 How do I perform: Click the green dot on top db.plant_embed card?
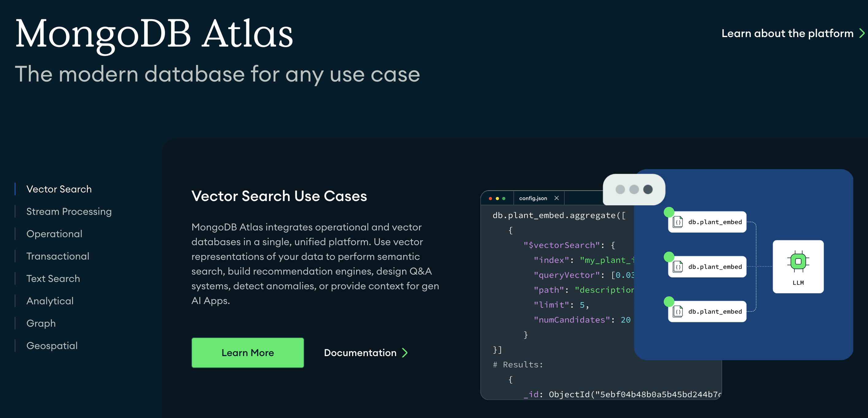click(669, 212)
